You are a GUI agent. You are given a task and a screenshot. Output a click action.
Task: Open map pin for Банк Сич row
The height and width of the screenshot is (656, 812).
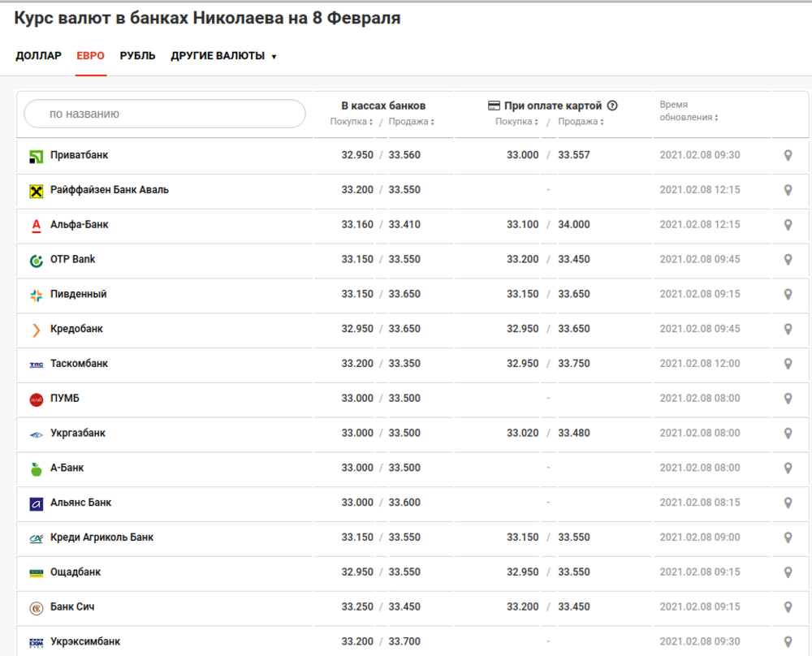(x=788, y=606)
